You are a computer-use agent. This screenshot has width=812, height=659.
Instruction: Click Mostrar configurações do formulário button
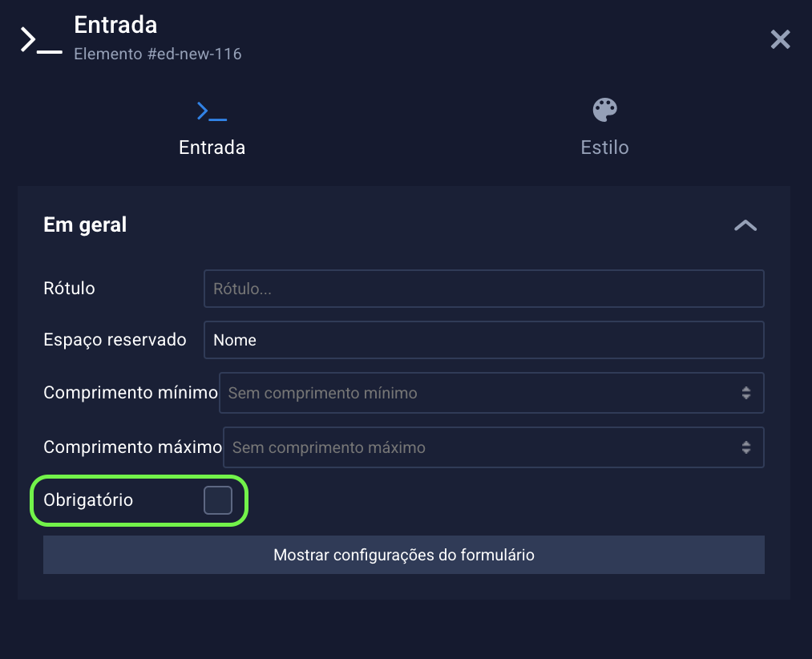404,555
